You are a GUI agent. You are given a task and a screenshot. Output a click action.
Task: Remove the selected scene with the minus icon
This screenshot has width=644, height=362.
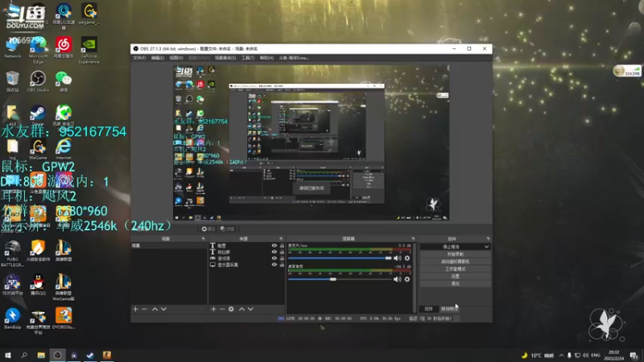(144, 309)
